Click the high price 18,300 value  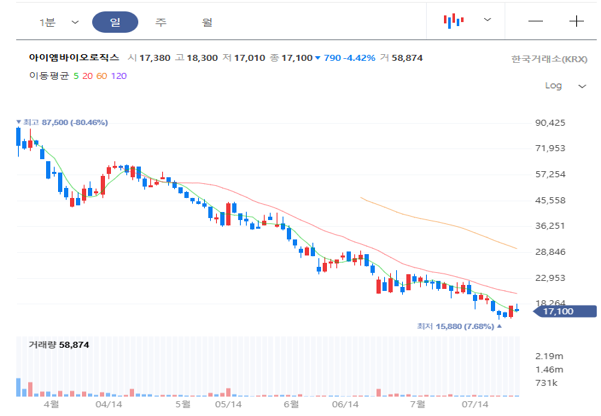[202, 58]
